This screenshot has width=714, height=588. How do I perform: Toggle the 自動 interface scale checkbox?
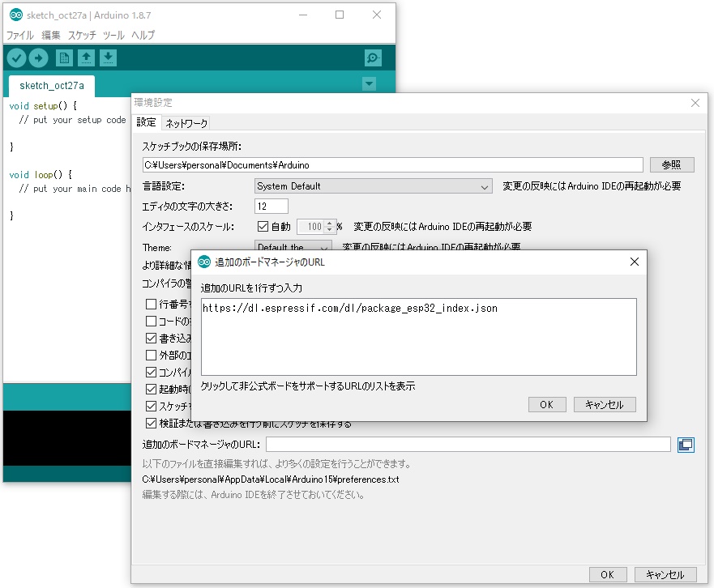(263, 227)
